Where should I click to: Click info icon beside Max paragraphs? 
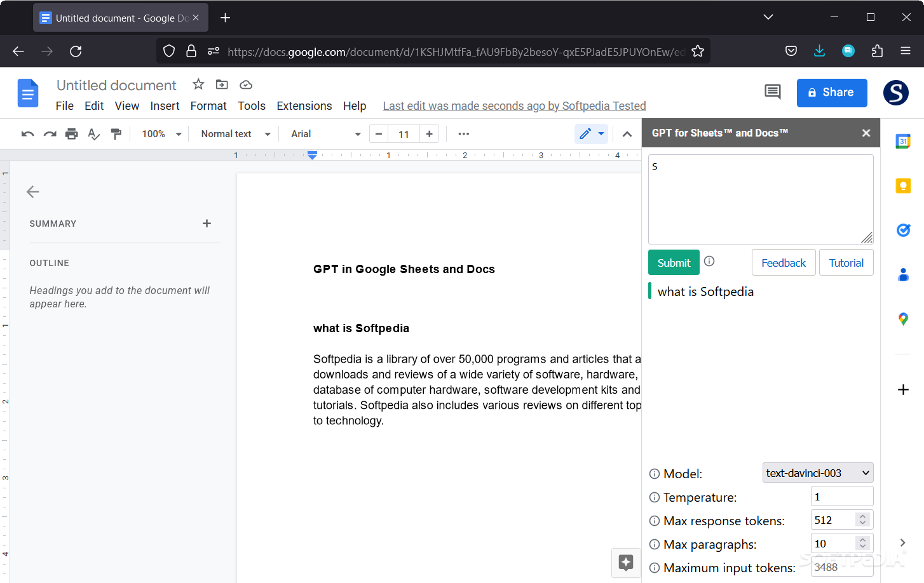tap(655, 544)
